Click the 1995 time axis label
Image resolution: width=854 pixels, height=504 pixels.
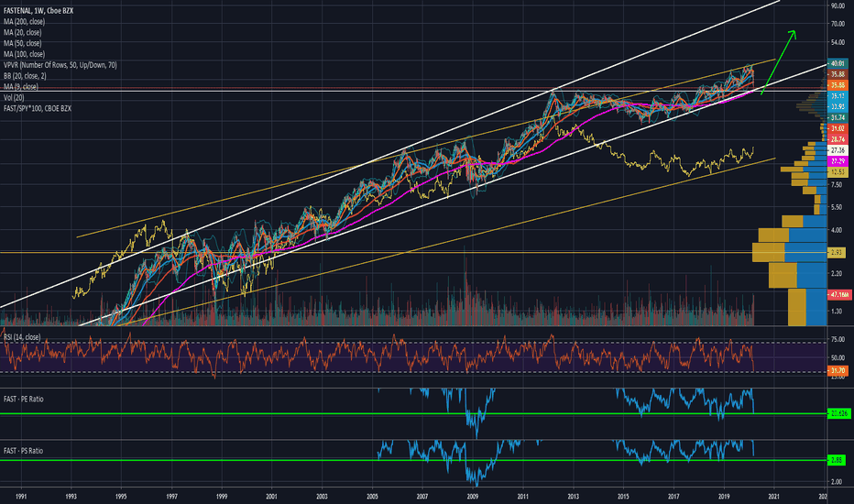click(122, 497)
